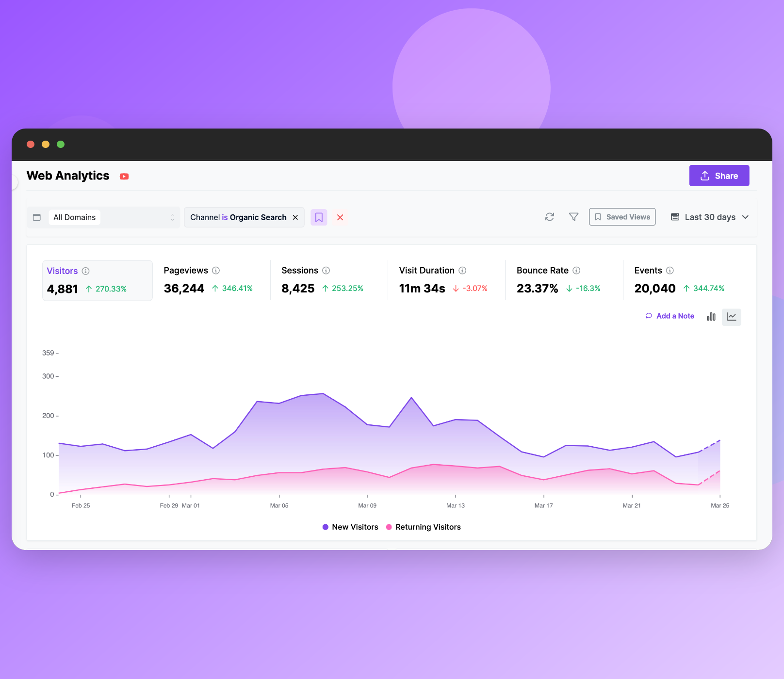The image size is (784, 679).
Task: Click the Visitors info icon
Action: pyautogui.click(x=86, y=271)
